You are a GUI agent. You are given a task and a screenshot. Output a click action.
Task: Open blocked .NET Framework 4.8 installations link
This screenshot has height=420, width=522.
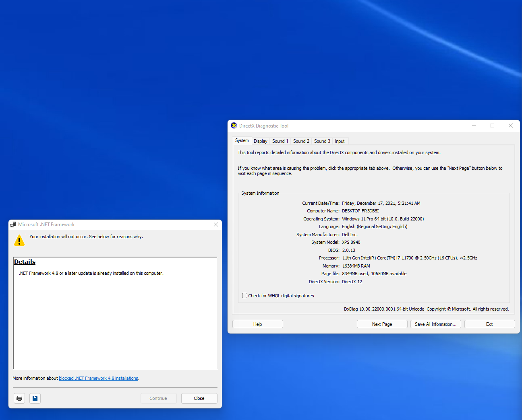coord(99,378)
